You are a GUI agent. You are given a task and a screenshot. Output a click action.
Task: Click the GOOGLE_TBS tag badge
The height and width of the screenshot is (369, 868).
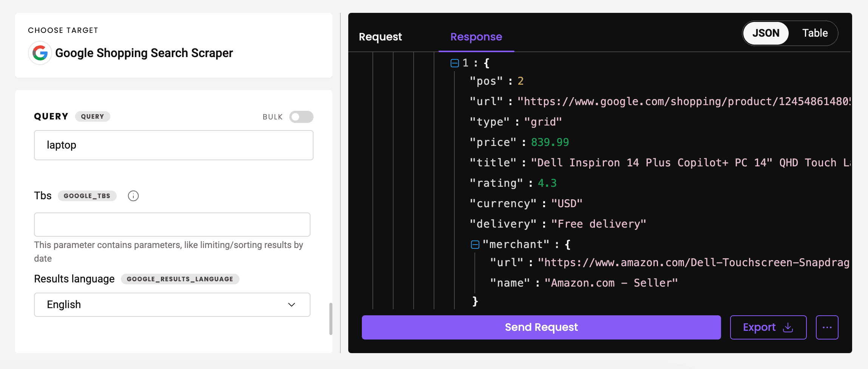pyautogui.click(x=87, y=196)
